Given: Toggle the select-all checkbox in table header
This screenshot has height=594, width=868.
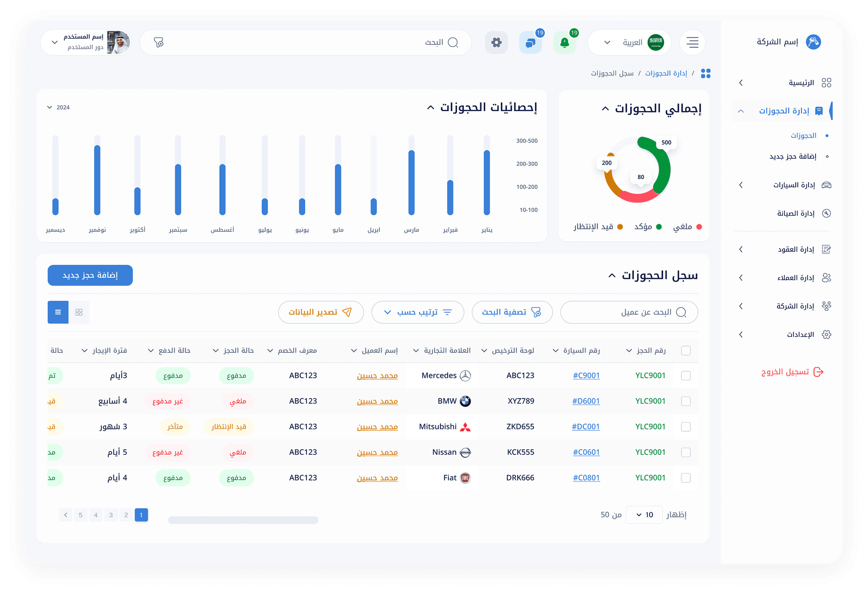Looking at the screenshot, I should [x=685, y=351].
